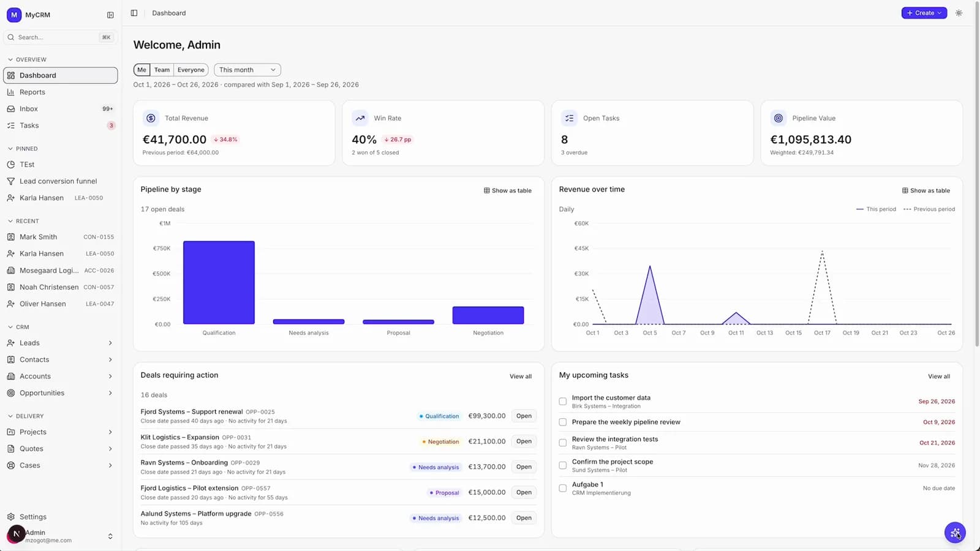Collapse the PINNED section
The width and height of the screenshot is (980, 551).
pyautogui.click(x=23, y=149)
